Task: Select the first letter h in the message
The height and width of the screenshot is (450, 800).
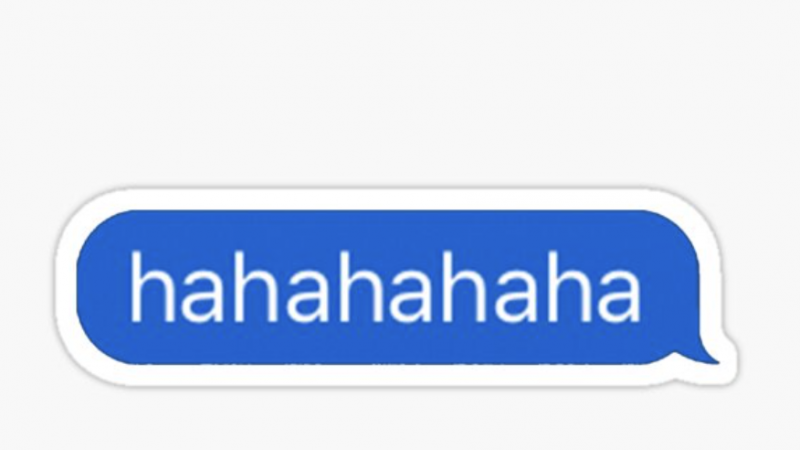Action: (150, 287)
